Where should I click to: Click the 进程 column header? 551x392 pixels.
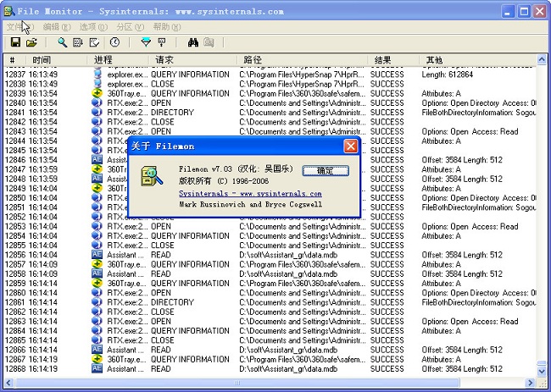[103, 60]
